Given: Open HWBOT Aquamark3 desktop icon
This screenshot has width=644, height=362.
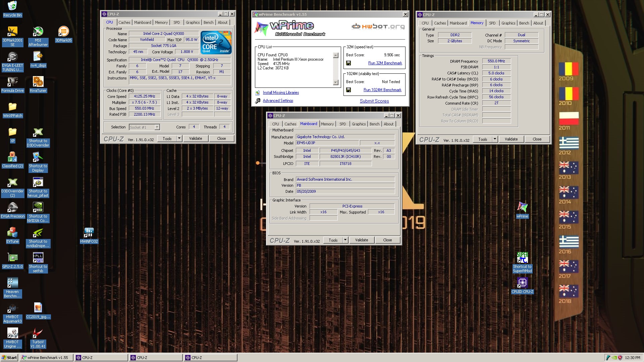Looking at the screenshot, I should [x=12, y=313].
